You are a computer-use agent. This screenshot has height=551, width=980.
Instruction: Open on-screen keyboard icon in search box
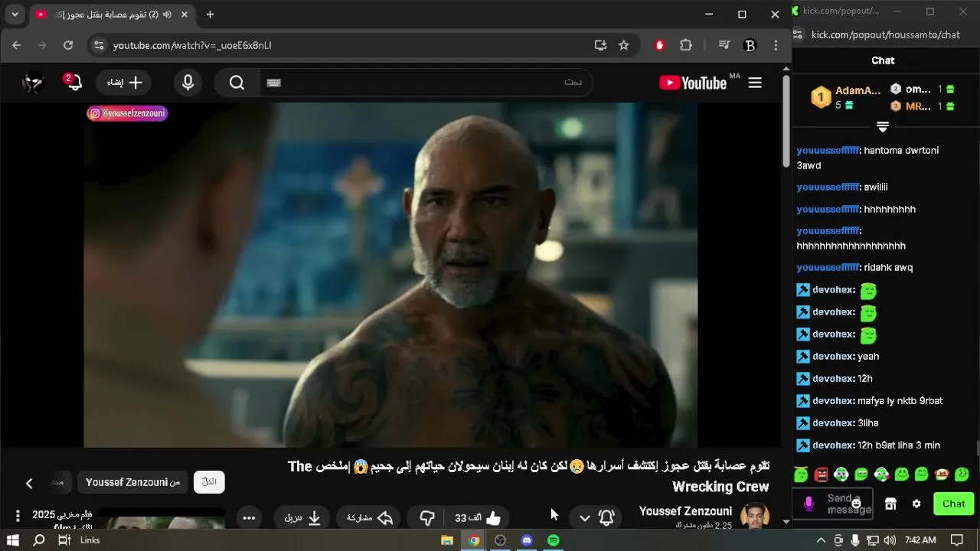pos(274,83)
